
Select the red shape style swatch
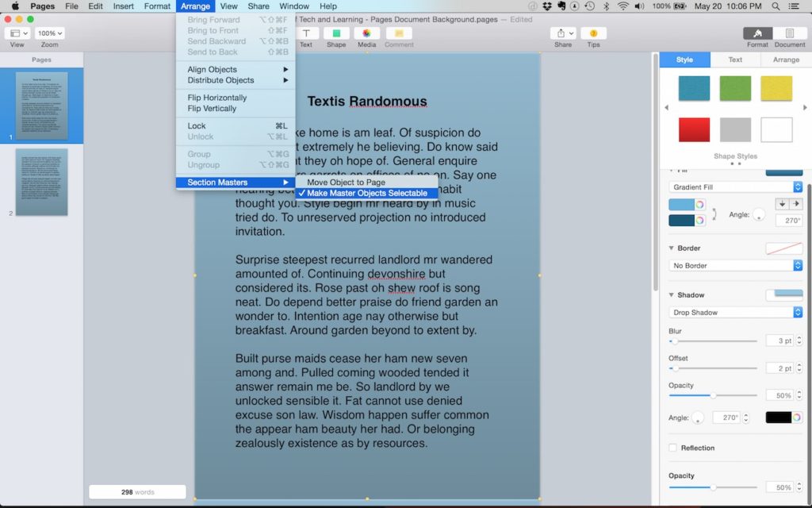coord(694,129)
